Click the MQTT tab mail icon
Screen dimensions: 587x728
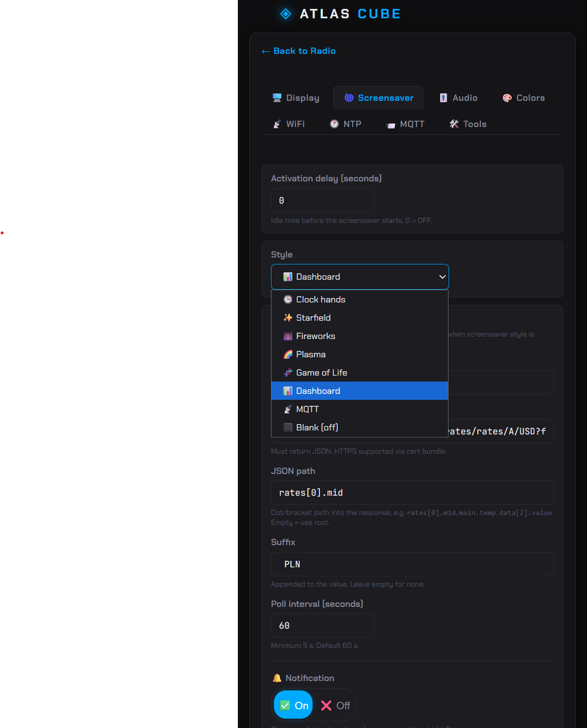click(x=391, y=125)
